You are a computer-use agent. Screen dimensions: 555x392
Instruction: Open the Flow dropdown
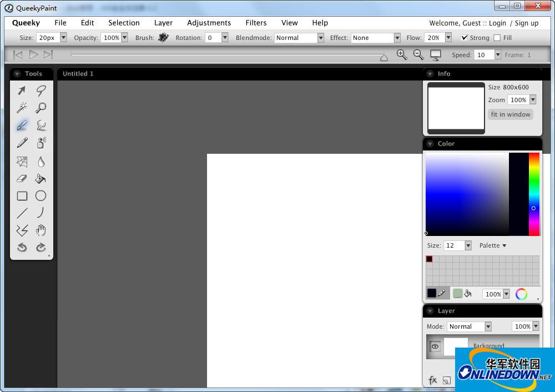(x=448, y=38)
